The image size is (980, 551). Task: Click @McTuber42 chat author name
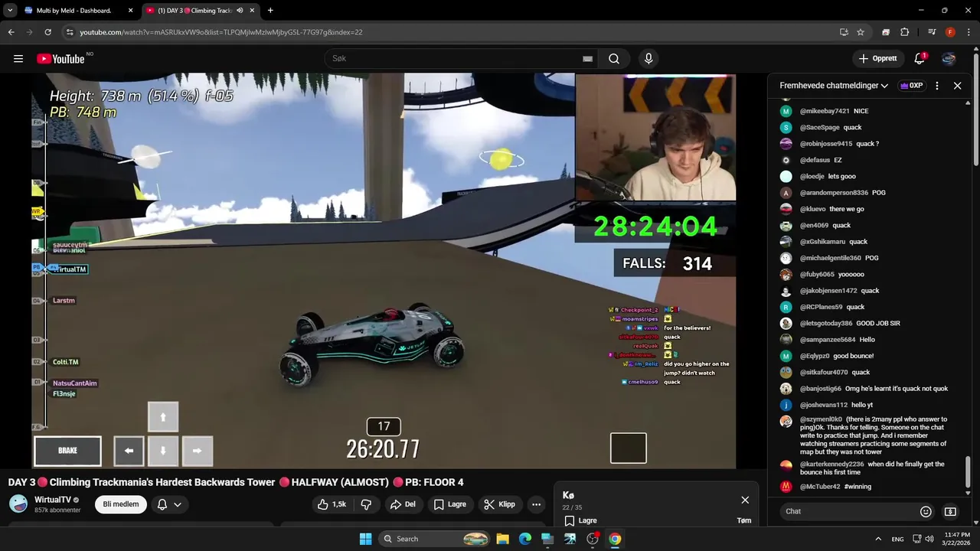[x=820, y=487]
